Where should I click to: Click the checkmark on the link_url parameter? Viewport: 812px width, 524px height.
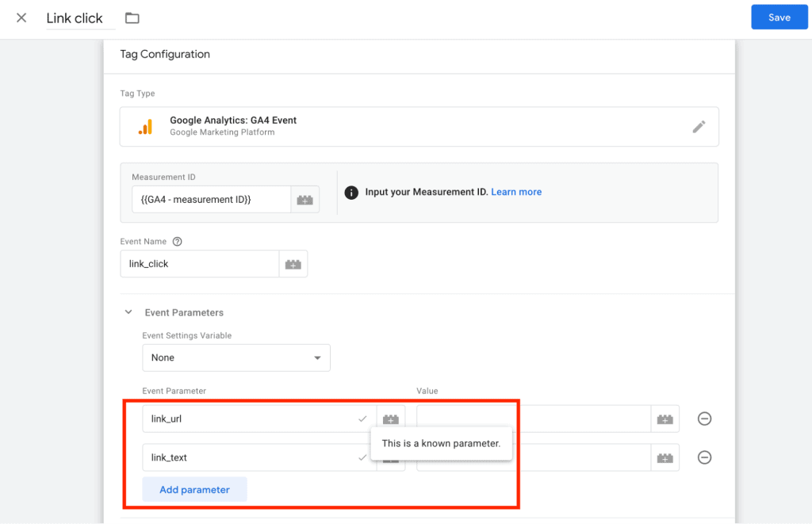pos(362,419)
